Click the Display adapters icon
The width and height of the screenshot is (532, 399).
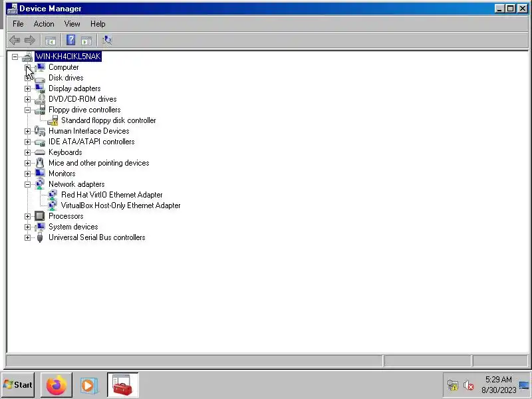tap(40, 88)
